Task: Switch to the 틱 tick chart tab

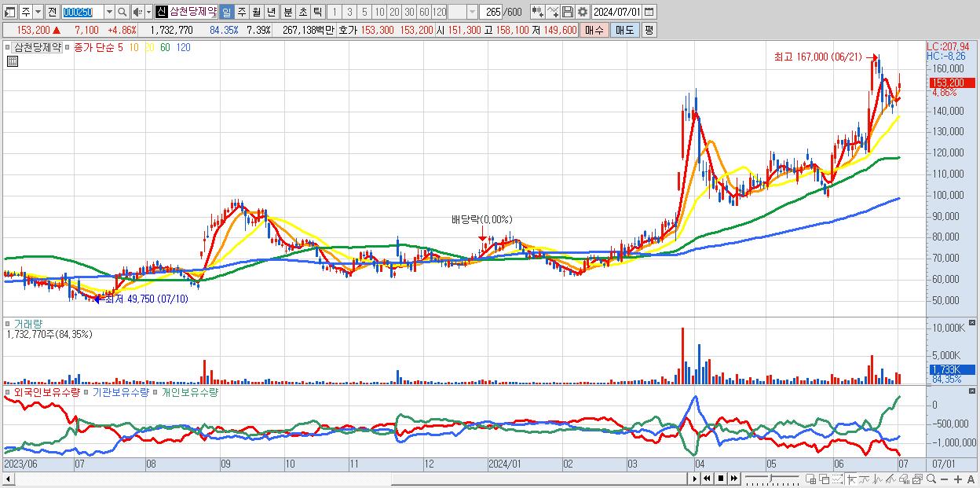Action: (x=317, y=12)
